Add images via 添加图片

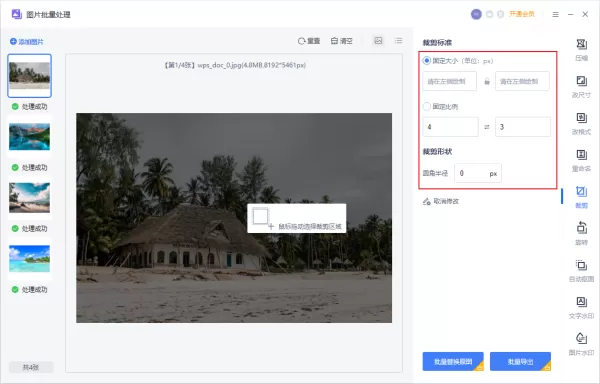click(26, 41)
